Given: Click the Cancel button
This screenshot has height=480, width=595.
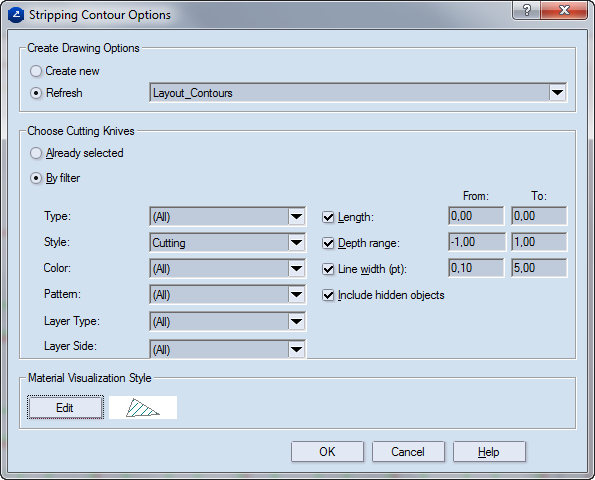Looking at the screenshot, I should [x=408, y=452].
